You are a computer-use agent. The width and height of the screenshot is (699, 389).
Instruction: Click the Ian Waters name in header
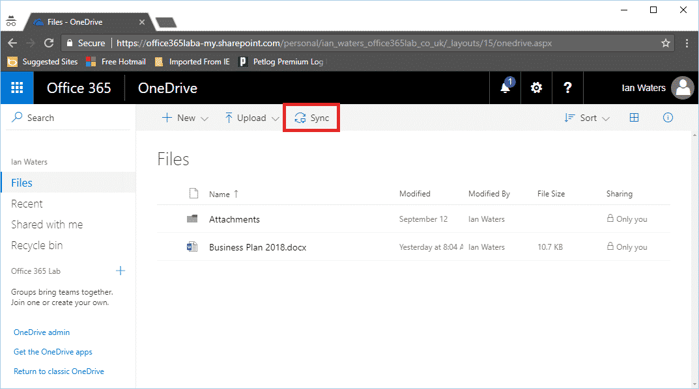click(643, 88)
